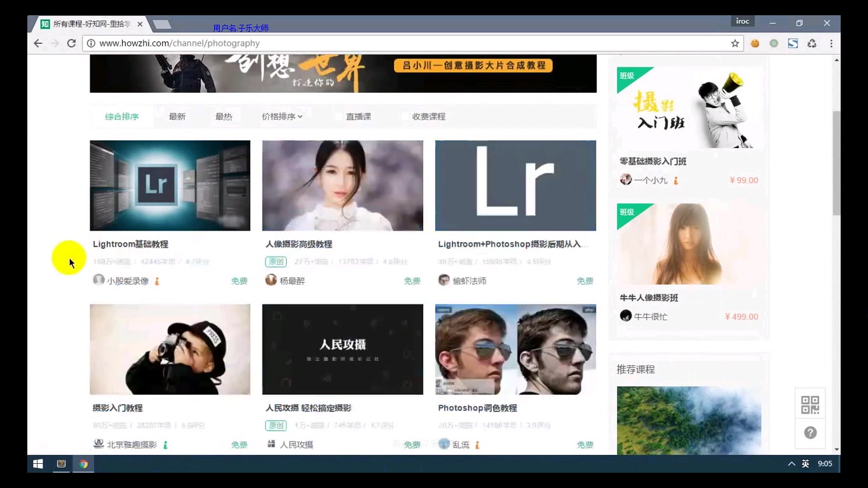Viewport: 868px width, 488px height.
Task: Click avatar of 北京雅趣摄影
Action: [x=98, y=444]
